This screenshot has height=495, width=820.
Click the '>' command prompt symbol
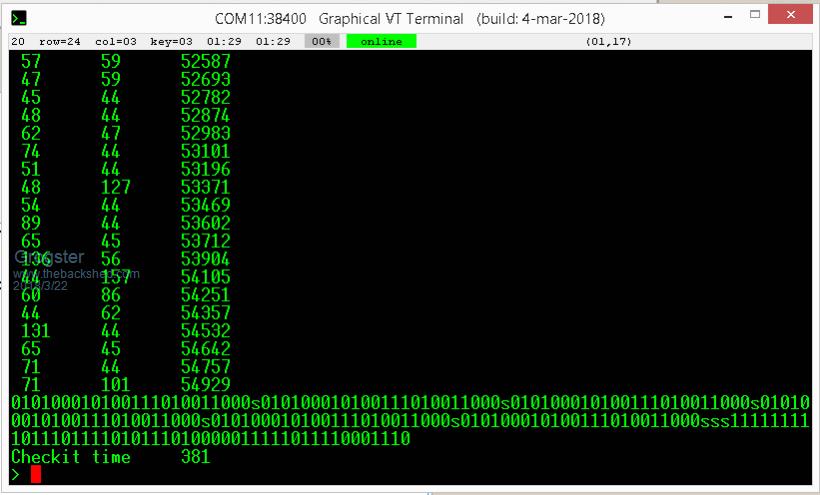coord(16,474)
